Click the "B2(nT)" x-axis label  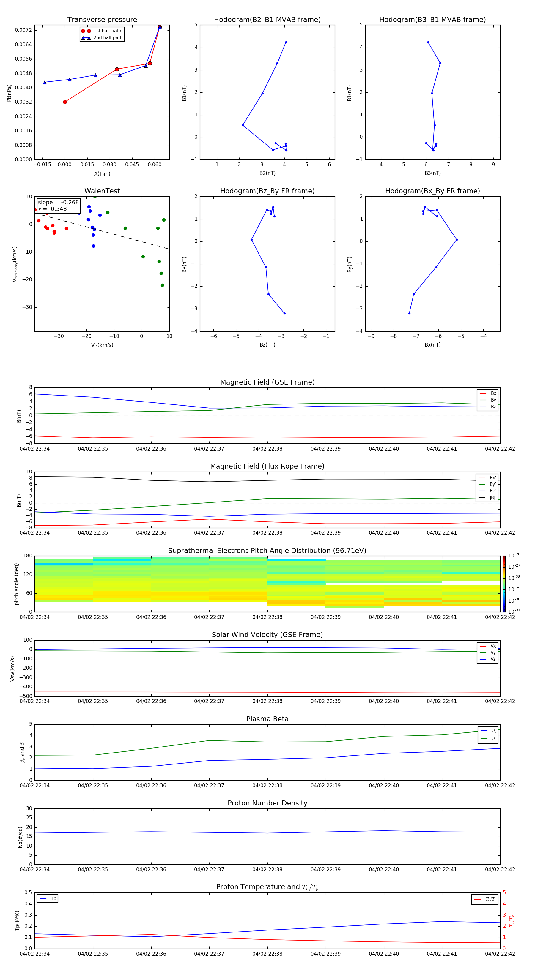point(267,173)
